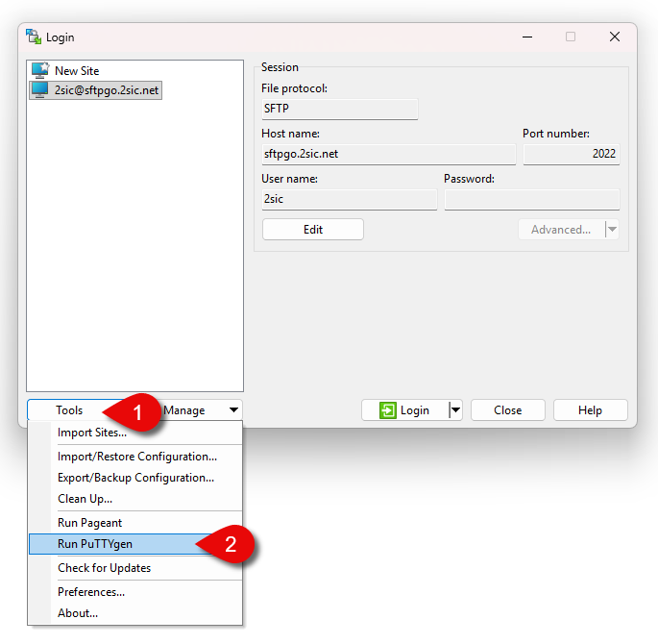Open the Advanced button dropdown arrow
This screenshot has width=658, height=644.
[612, 230]
